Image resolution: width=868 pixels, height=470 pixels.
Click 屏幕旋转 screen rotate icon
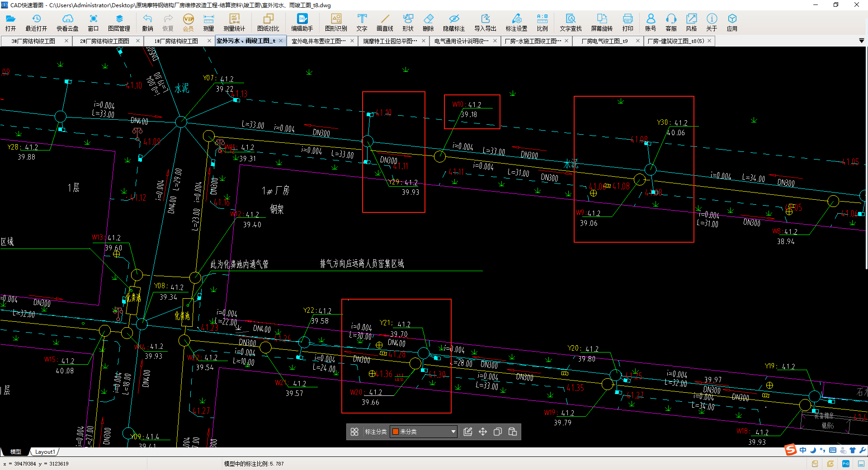click(x=602, y=22)
